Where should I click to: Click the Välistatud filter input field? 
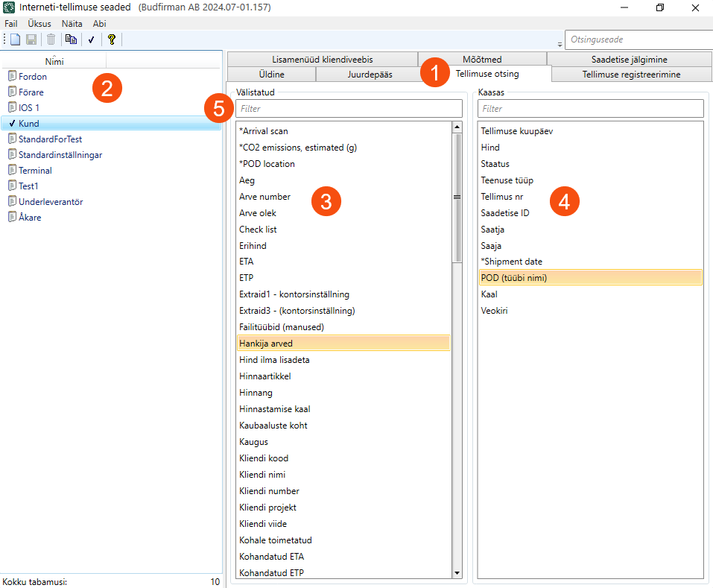coord(350,109)
